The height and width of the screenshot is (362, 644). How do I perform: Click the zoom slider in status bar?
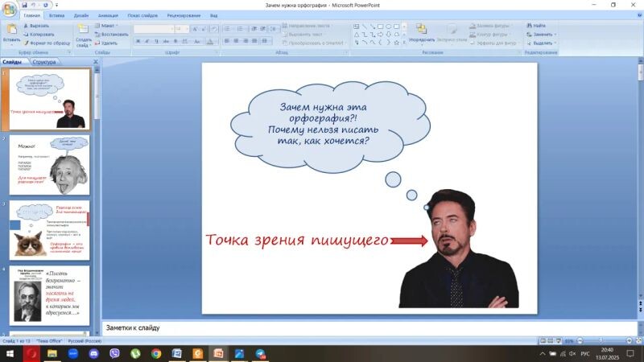coord(599,341)
